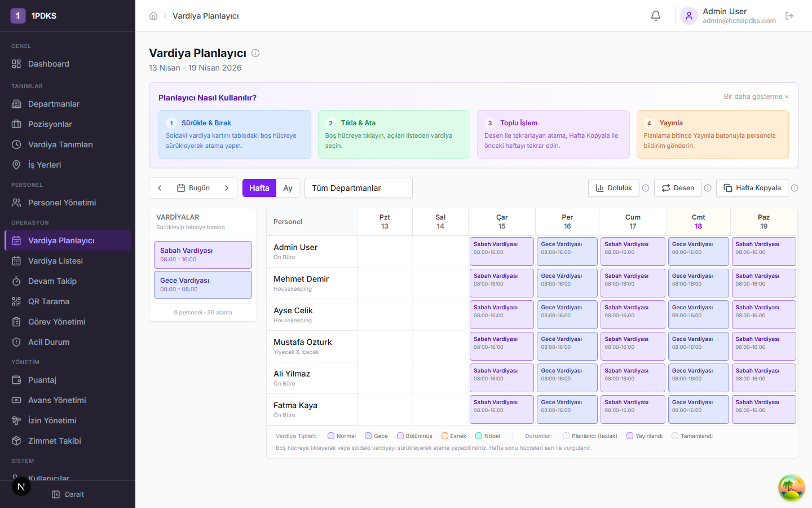
Task: Click the logout icon beside Admin User
Action: [x=789, y=16]
